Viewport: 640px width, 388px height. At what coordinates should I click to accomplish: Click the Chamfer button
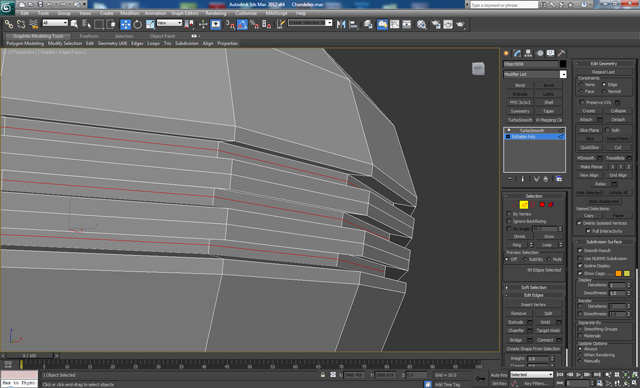click(516, 330)
